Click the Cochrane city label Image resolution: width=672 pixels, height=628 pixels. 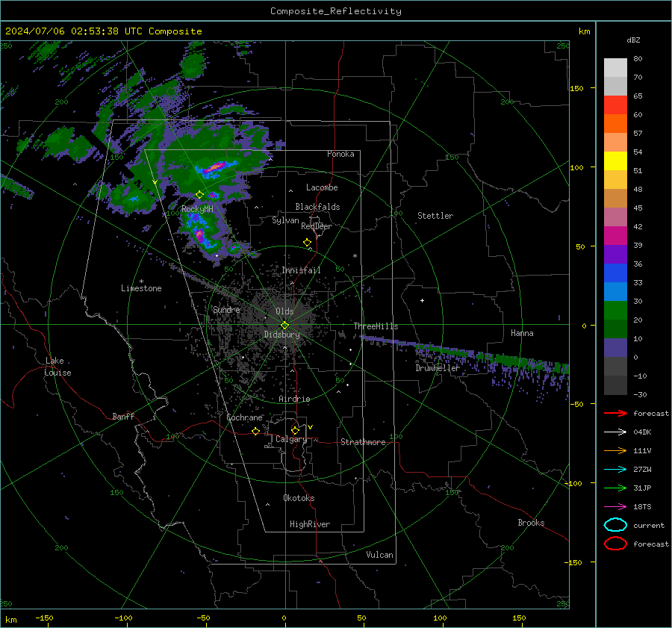coord(244,417)
